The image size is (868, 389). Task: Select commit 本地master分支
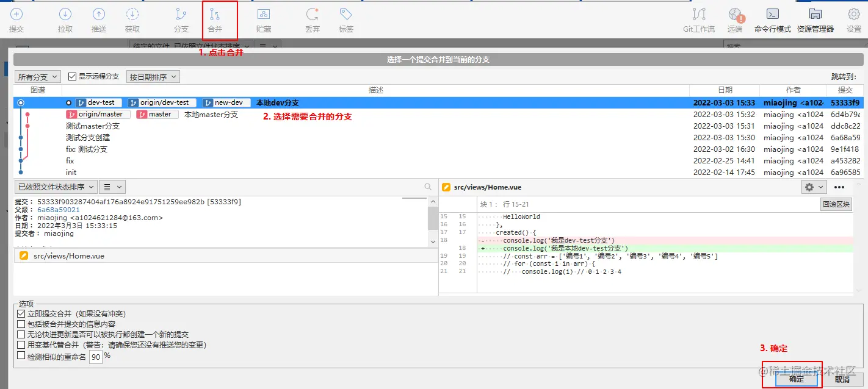pyautogui.click(x=438, y=115)
